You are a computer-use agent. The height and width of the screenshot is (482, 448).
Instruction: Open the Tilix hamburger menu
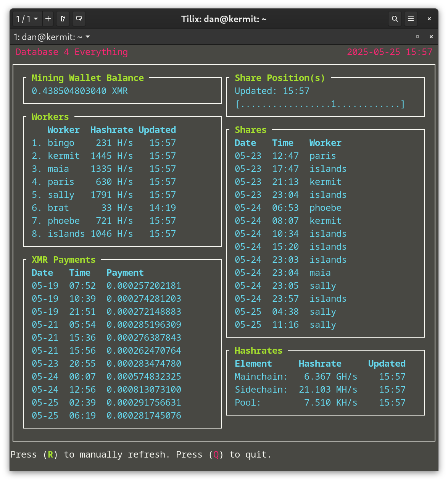coord(411,19)
